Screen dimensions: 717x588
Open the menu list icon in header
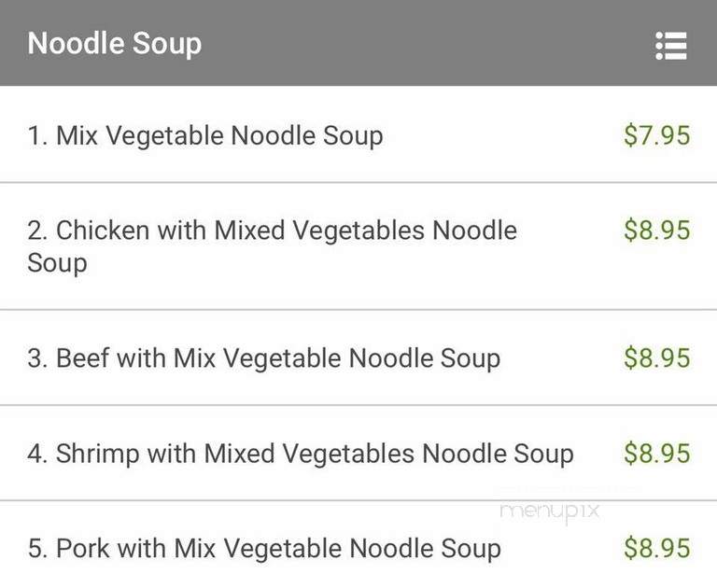(671, 45)
